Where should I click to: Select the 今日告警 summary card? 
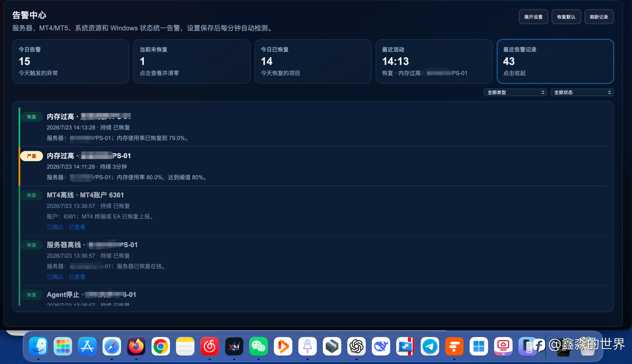pyautogui.click(x=70, y=61)
